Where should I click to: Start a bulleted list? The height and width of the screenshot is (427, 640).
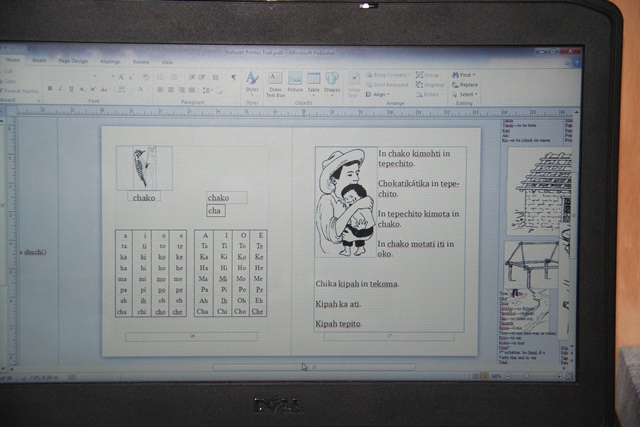160,77
